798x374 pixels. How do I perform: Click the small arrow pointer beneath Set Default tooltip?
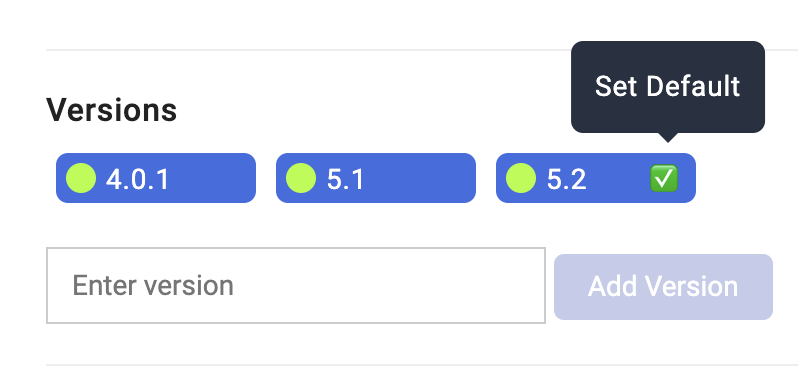pos(668,137)
